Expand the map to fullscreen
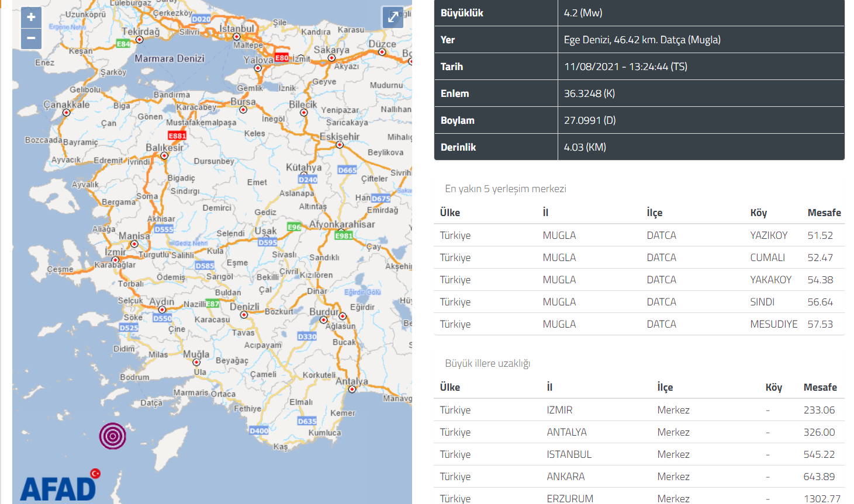854x504 pixels. click(393, 18)
